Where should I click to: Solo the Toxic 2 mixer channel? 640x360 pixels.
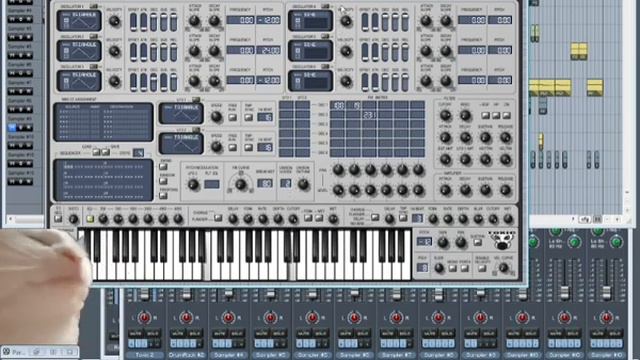152,333
